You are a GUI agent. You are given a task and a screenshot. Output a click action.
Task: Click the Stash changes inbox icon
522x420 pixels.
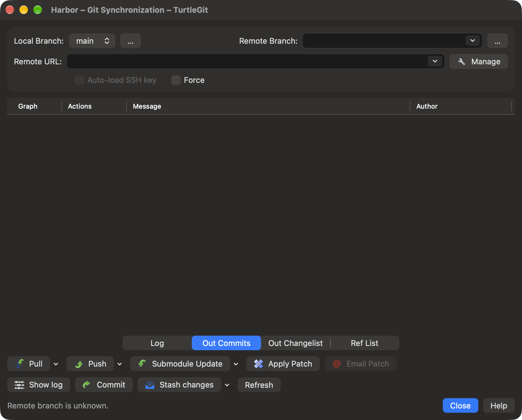[x=150, y=385]
